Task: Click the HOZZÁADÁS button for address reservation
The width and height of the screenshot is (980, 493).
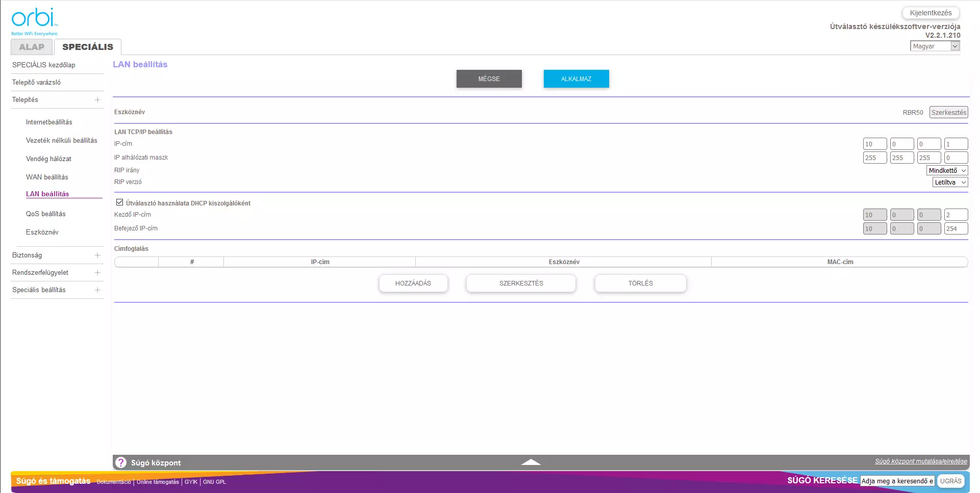Action: point(413,283)
